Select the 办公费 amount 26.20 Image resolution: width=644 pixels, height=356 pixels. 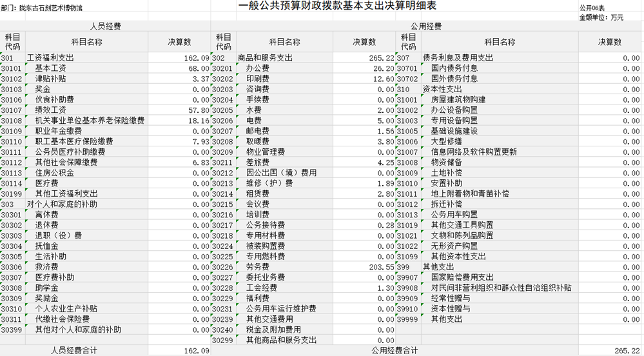[x=364, y=68]
